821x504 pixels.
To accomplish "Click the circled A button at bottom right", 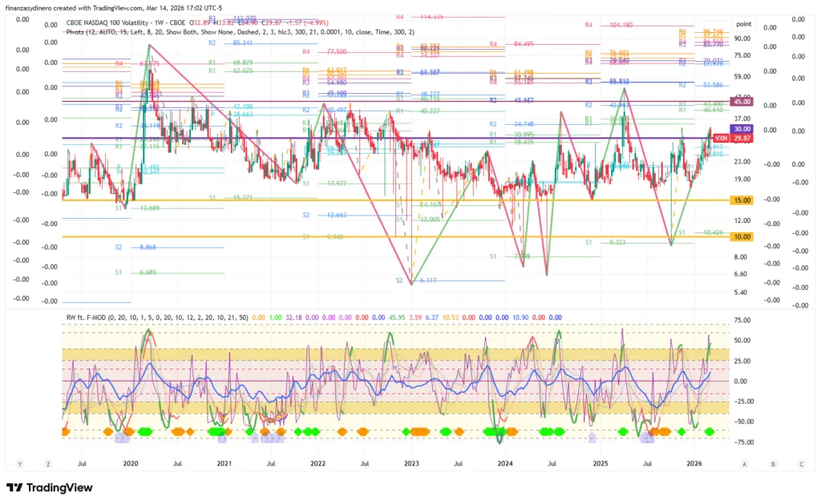I will click(x=744, y=464).
